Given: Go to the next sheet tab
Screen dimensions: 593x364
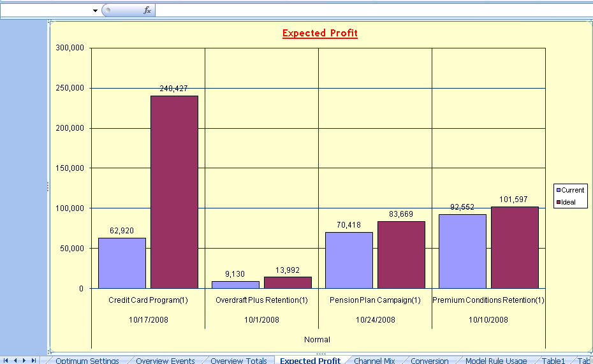Looking at the screenshot, I should (24, 360).
